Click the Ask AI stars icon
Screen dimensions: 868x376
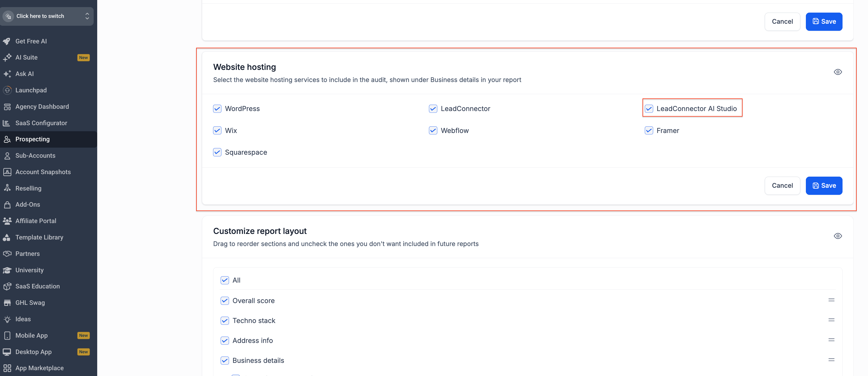(7, 74)
